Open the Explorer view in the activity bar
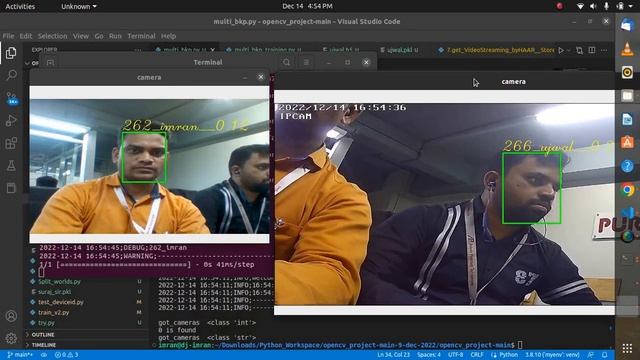Image resolution: width=640 pixels, height=360 pixels. [x=11, y=53]
